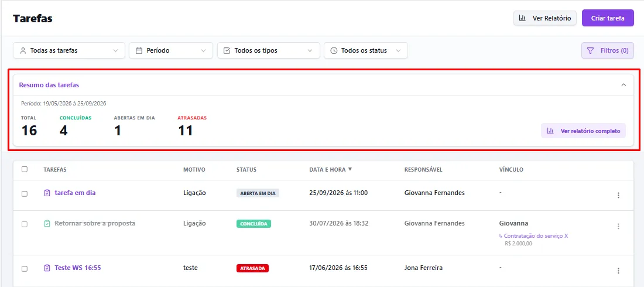Open the more options menu for tarefa em dia
Image resolution: width=644 pixels, height=287 pixels.
pos(619,195)
